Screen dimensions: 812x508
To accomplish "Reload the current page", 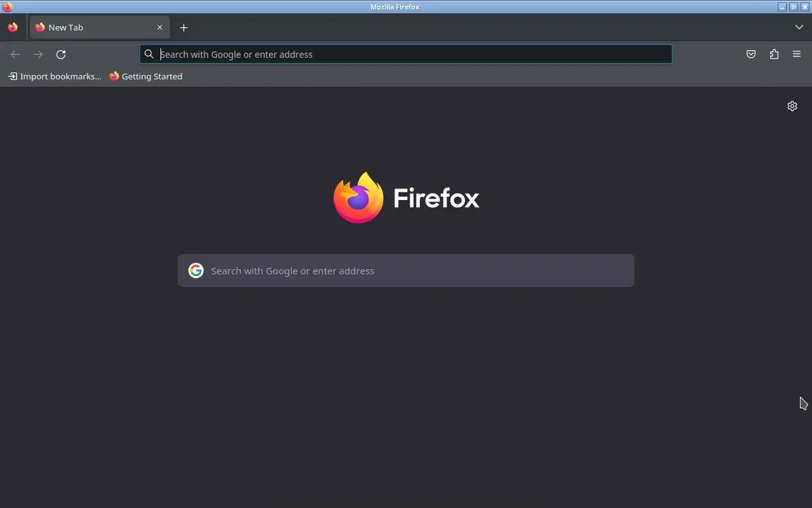I will click(x=61, y=55).
